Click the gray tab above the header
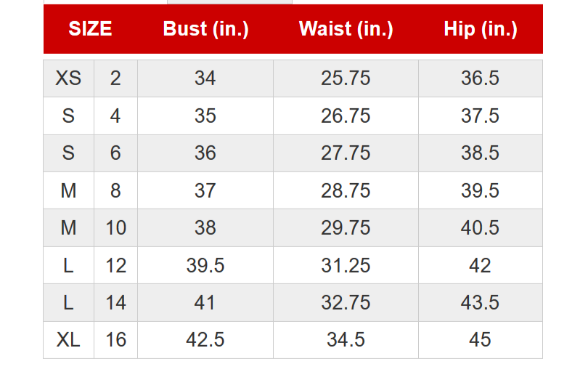This screenshot has width=588, height=380. [229, 2]
